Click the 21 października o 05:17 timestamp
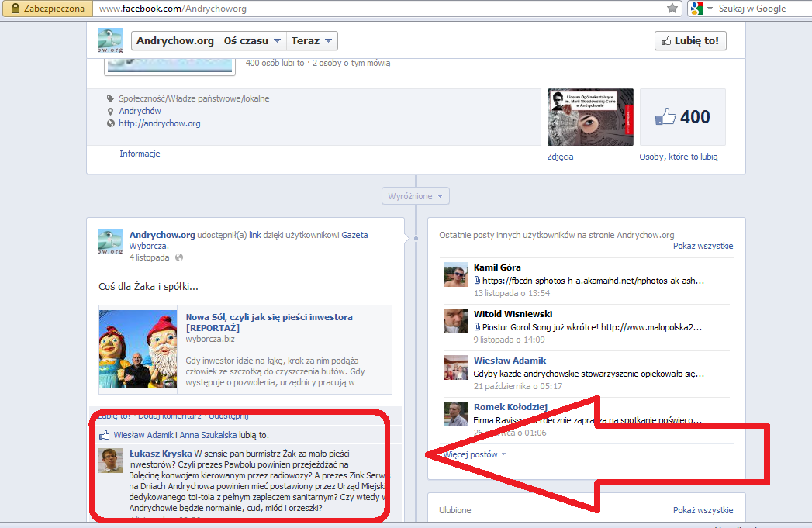Viewport: 812px width, 528px height. coord(518,386)
